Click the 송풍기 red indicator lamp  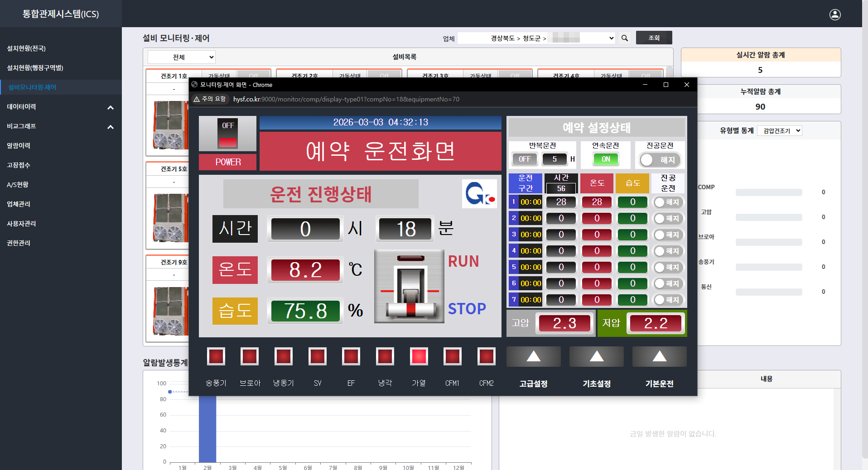click(x=216, y=356)
